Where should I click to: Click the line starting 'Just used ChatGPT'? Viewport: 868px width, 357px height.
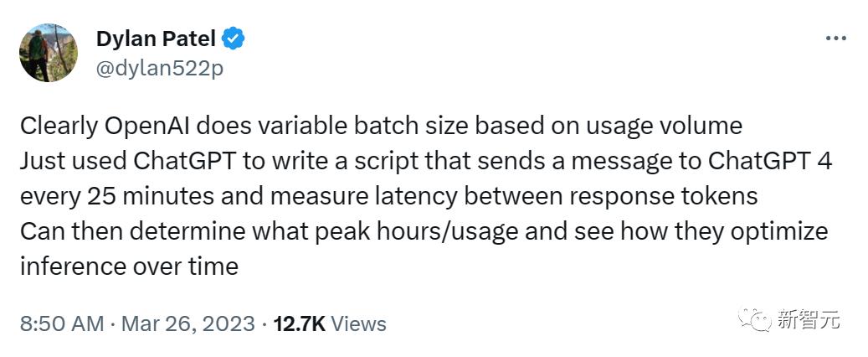pyautogui.click(x=426, y=162)
